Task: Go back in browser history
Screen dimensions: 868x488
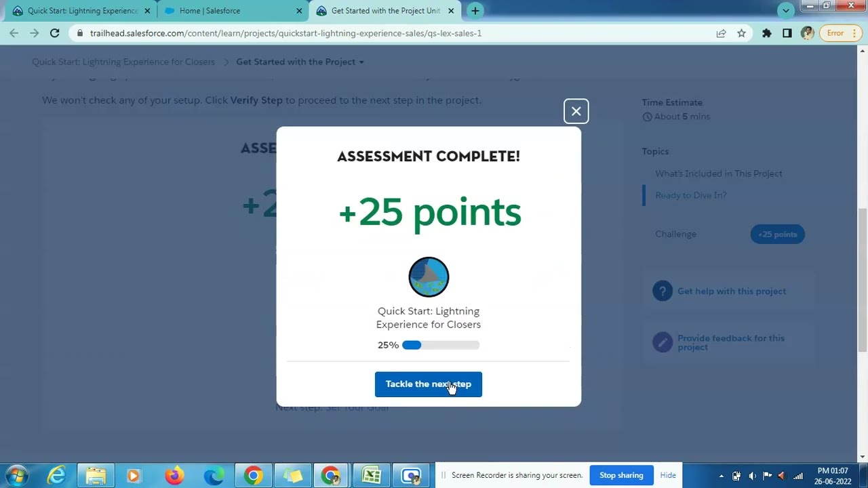Action: 14,33
